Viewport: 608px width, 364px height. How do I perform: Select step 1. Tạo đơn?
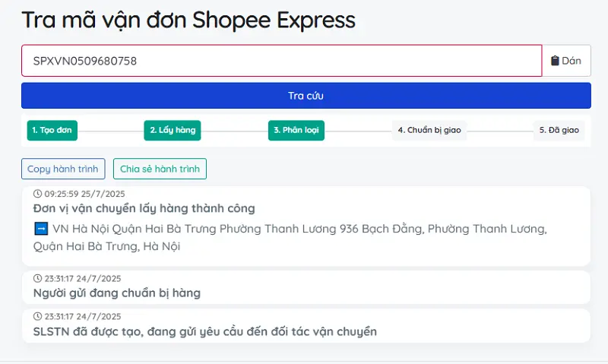pyautogui.click(x=52, y=130)
